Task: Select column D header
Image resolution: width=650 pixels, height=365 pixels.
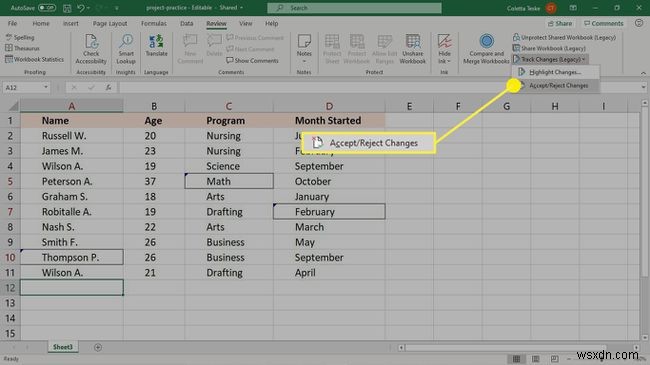Action: (x=329, y=107)
